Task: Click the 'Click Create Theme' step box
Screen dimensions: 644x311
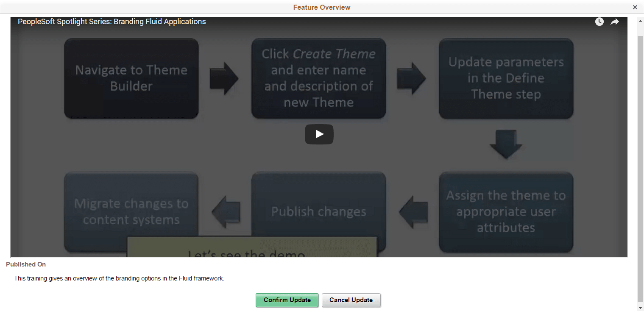Action: click(x=318, y=78)
